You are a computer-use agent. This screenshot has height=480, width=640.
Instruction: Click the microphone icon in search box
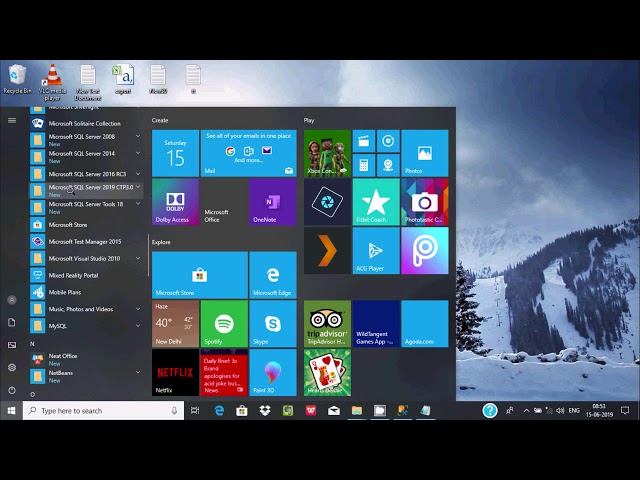[x=174, y=411]
